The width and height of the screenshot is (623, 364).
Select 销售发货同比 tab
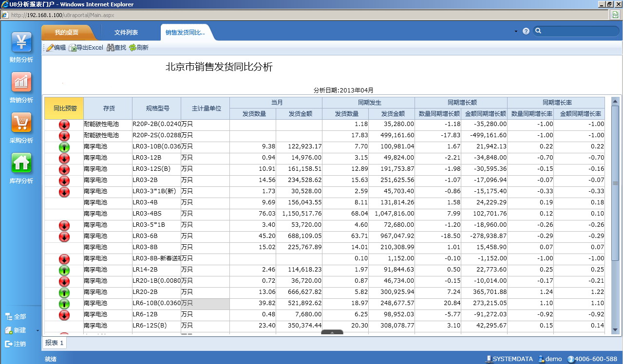[185, 33]
